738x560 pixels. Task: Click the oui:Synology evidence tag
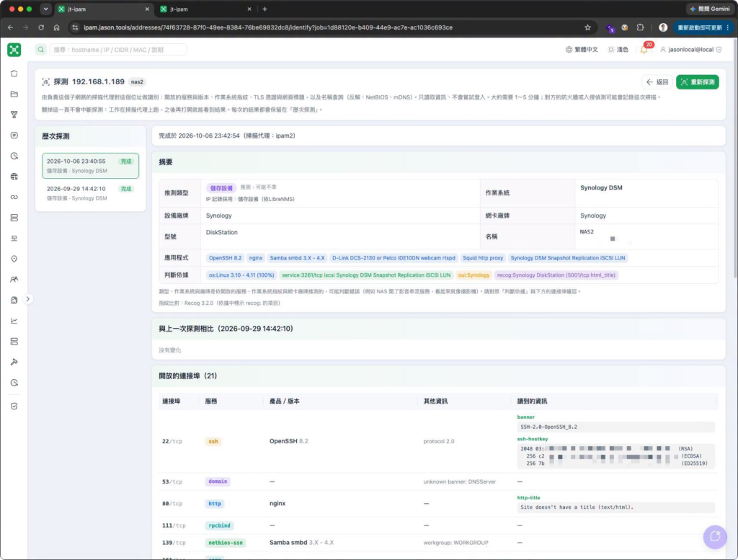click(474, 275)
